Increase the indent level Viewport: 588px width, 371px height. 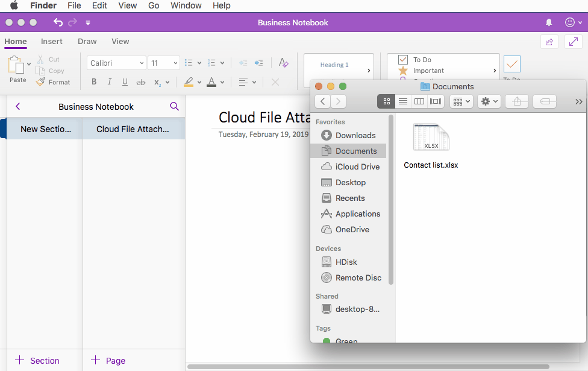click(x=258, y=63)
